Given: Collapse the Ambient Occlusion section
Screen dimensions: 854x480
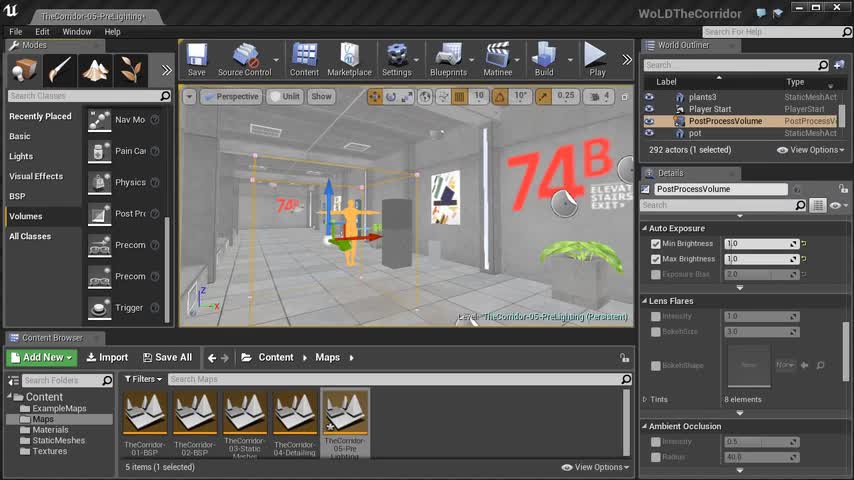Looking at the screenshot, I should 644,426.
